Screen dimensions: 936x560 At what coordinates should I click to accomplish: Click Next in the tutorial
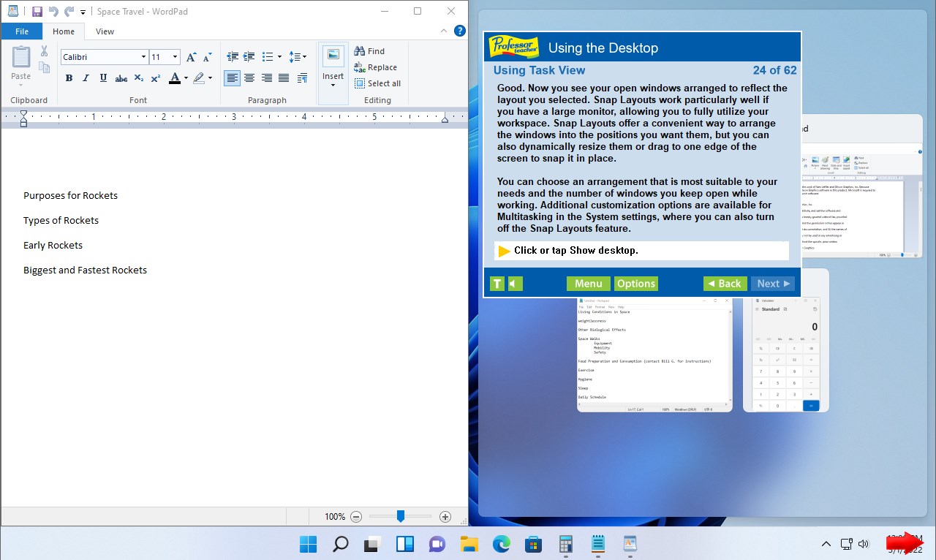(x=773, y=284)
